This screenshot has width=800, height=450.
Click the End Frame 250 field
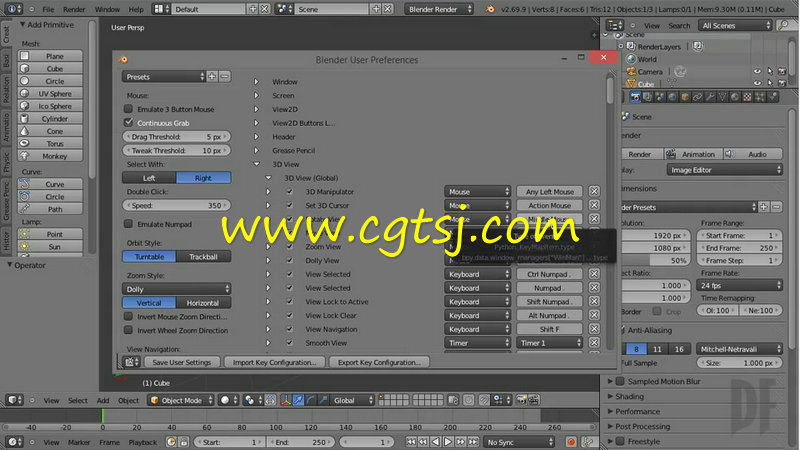coord(739,248)
